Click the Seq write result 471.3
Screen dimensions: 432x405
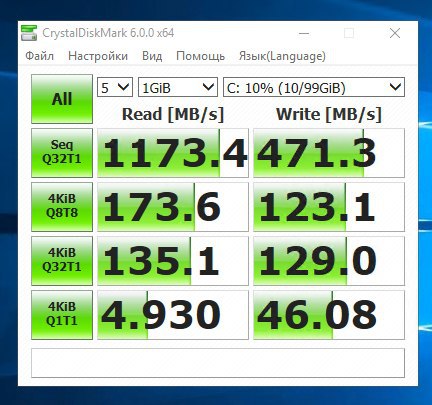coord(329,153)
